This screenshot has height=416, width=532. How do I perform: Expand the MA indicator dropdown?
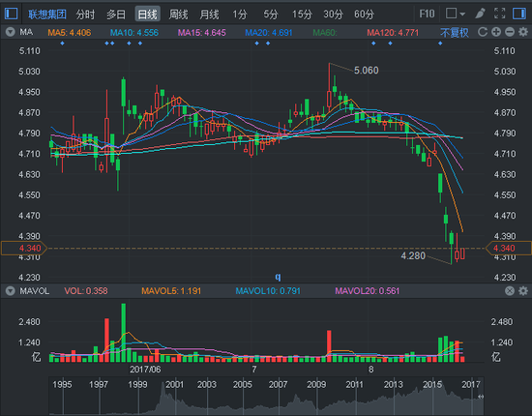pyautogui.click(x=11, y=32)
